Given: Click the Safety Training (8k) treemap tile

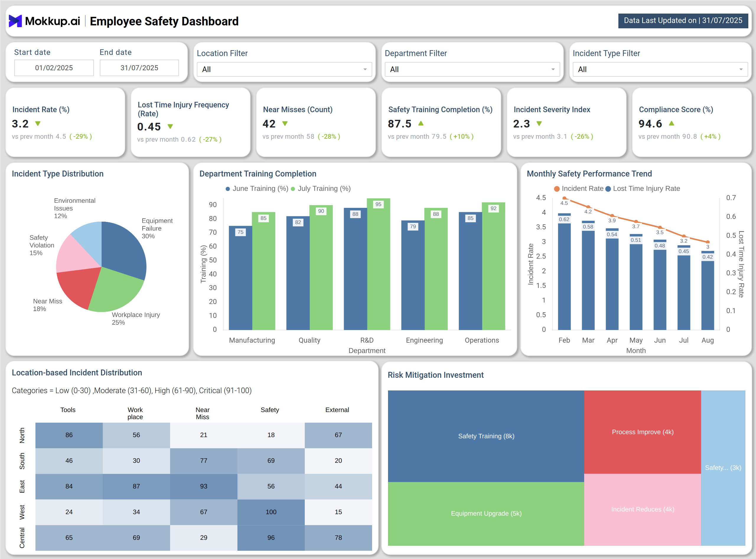Looking at the screenshot, I should tap(486, 436).
